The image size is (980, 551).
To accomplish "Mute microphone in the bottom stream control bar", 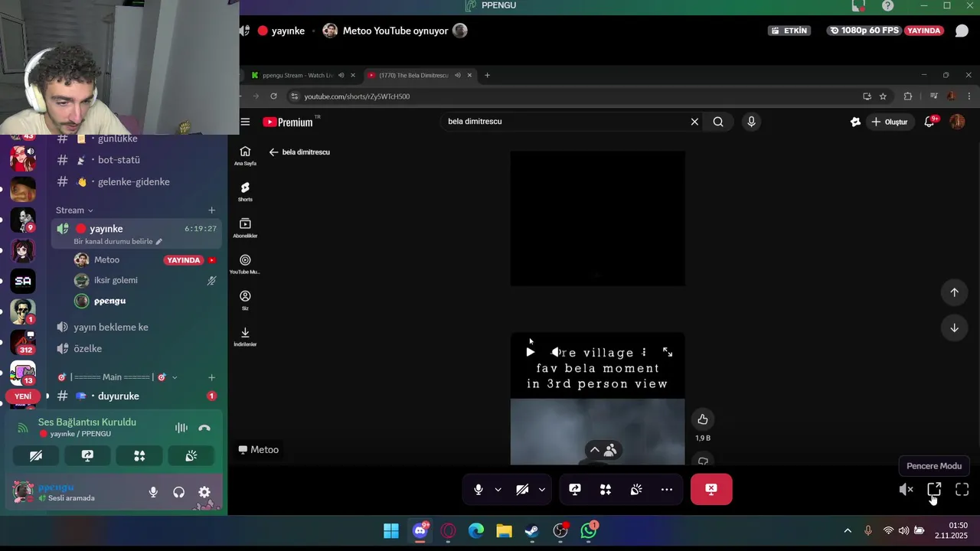I will coord(479,490).
